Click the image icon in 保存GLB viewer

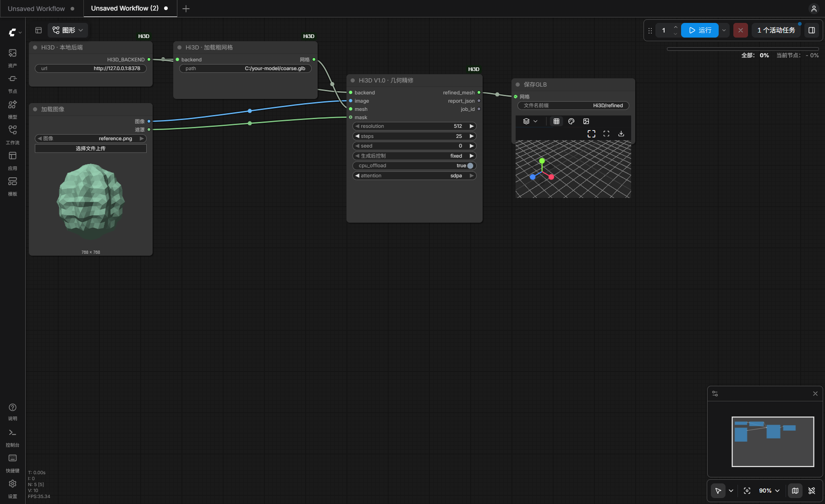click(586, 121)
